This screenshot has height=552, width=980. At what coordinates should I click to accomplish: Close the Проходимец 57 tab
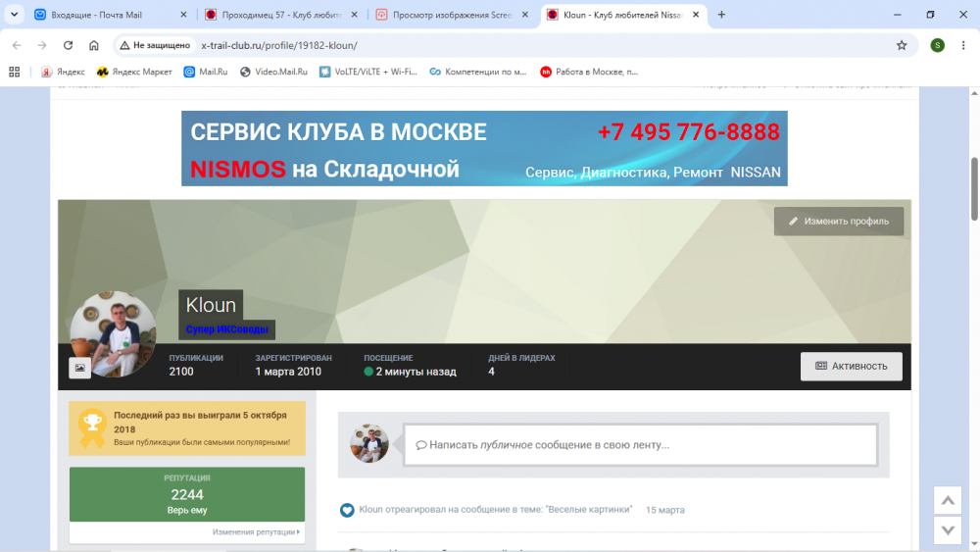[355, 15]
